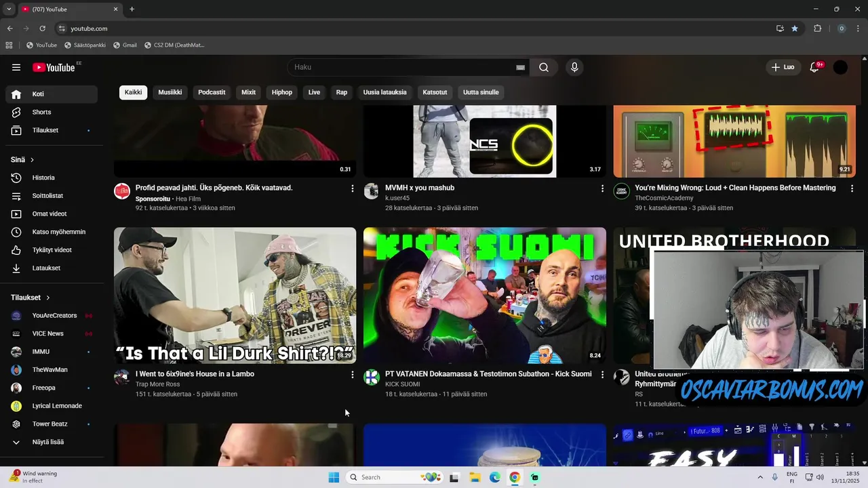Open Trap More Ross channel name
The width and height of the screenshot is (868, 488).
(x=157, y=384)
